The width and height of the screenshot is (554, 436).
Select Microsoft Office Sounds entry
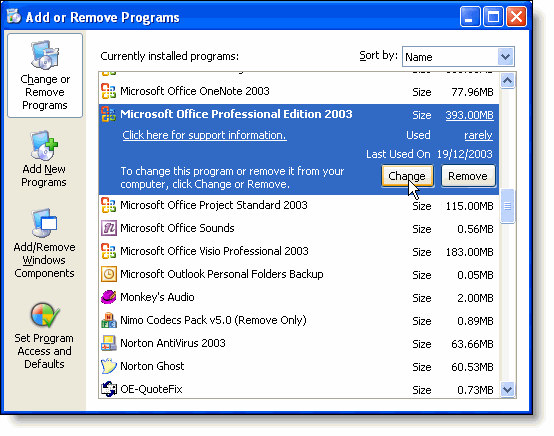(299, 229)
